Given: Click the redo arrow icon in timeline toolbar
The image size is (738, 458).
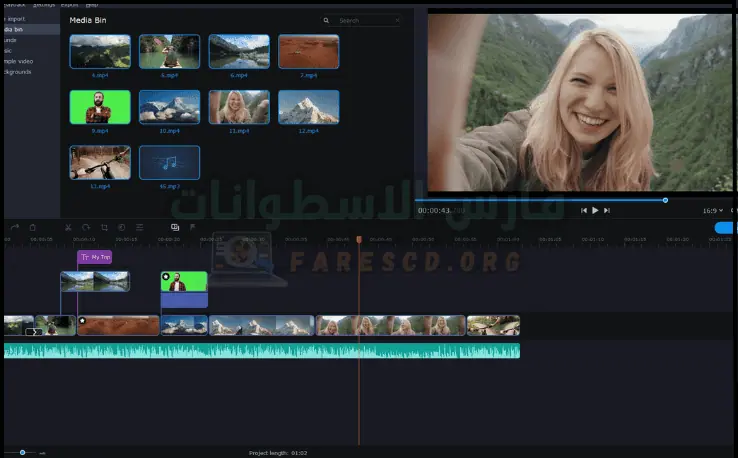Looking at the screenshot, I should pos(14,227).
